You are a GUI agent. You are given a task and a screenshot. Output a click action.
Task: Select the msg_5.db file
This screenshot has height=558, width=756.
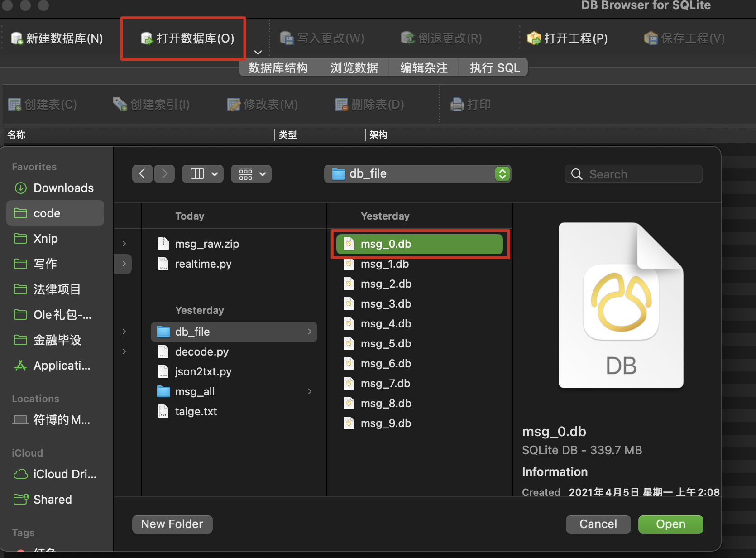pos(386,344)
